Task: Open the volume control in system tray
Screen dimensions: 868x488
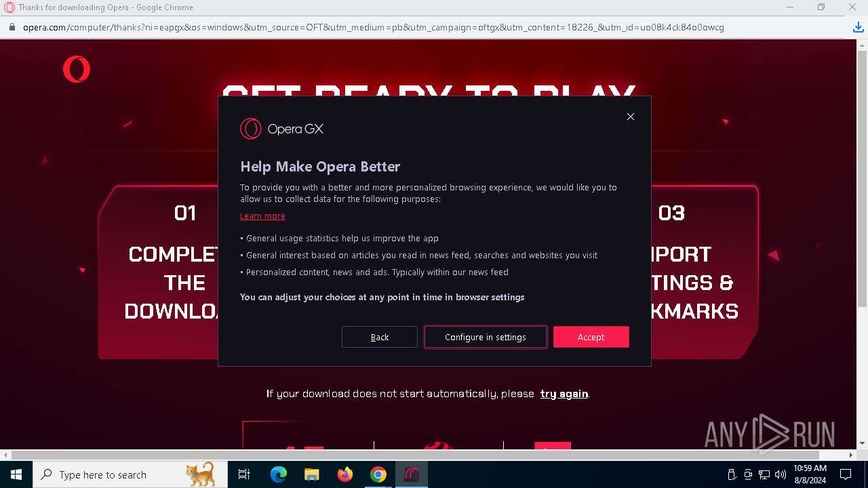Action: click(781, 474)
